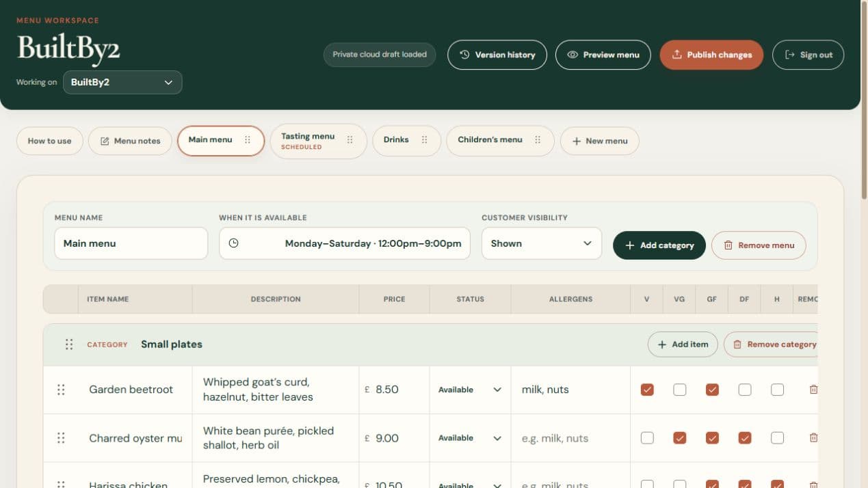Uncheck DF for Charred oyster row
The image size is (868, 488).
(x=745, y=438)
